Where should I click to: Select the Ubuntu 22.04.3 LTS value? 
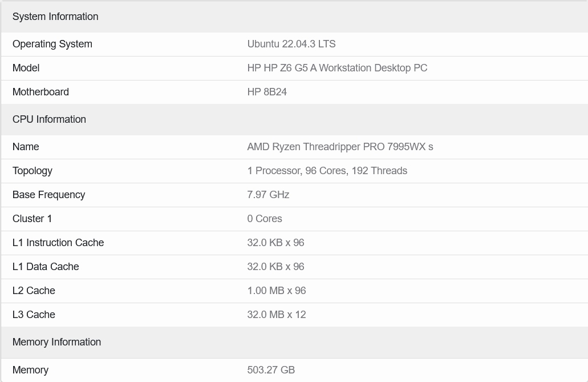coord(291,44)
